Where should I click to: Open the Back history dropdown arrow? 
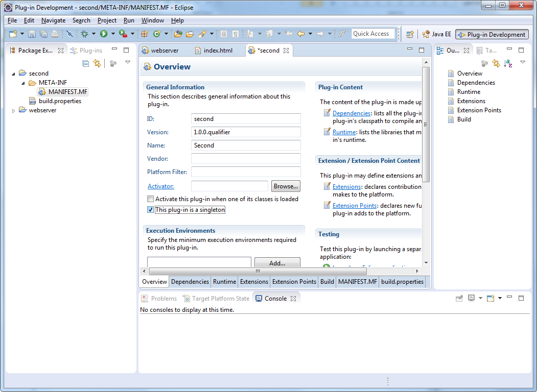[310, 34]
